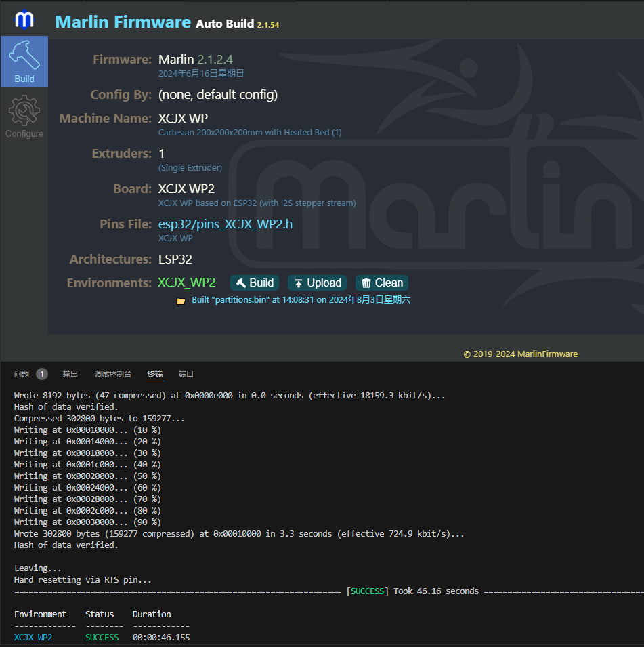Click the "Leaving..." terminal line

point(37,568)
